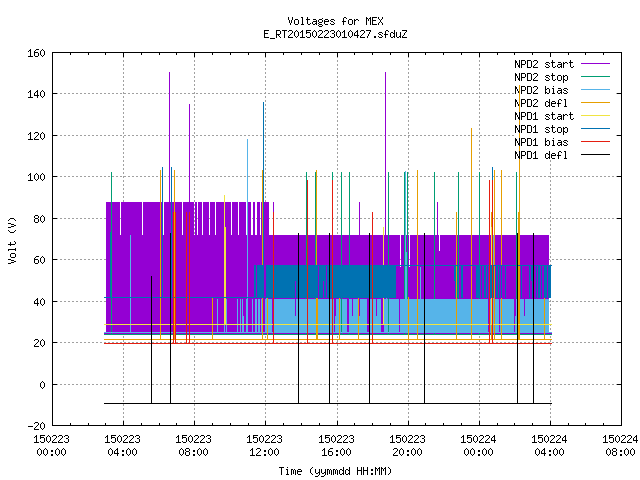Click the chart title Voltages for MEX
Viewport: 640px width, 480px height.
(335, 21)
